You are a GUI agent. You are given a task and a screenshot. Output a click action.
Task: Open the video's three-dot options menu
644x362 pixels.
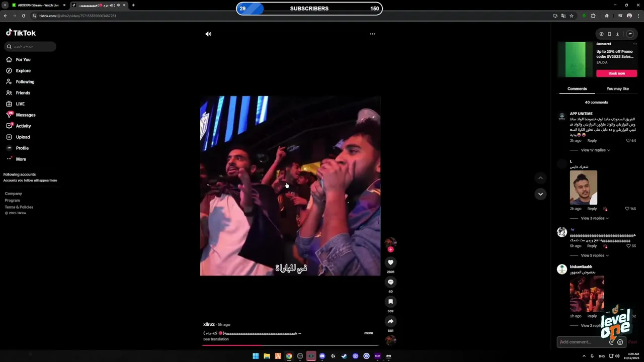click(372, 34)
